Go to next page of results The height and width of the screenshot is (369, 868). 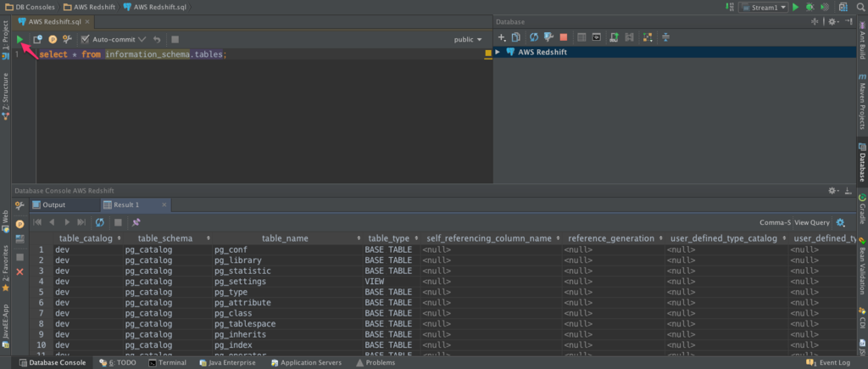coord(67,222)
